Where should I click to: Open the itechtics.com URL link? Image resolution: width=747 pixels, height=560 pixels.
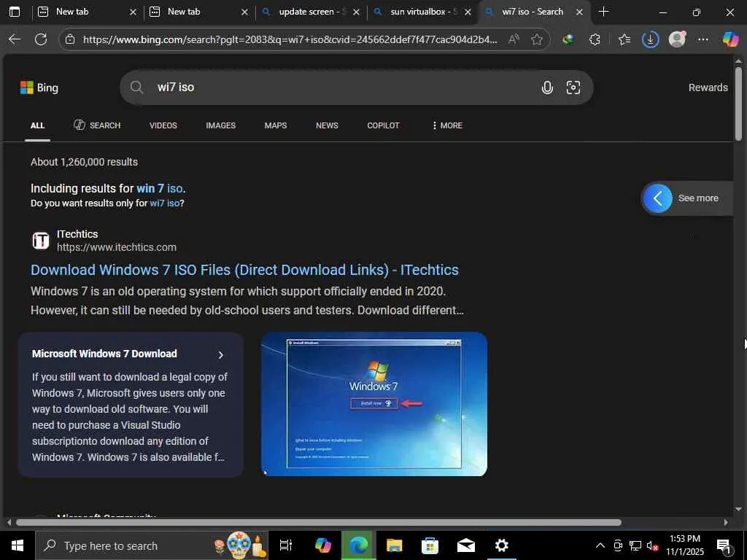click(x=117, y=248)
